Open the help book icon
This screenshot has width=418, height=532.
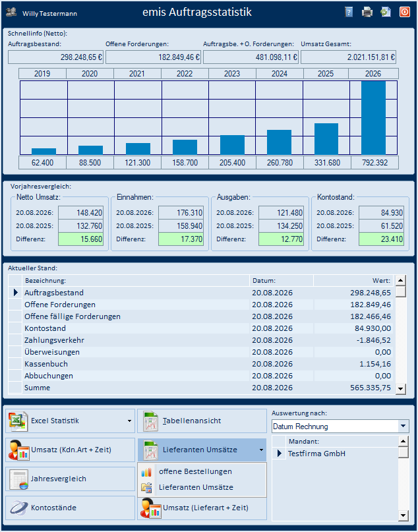[x=349, y=13]
